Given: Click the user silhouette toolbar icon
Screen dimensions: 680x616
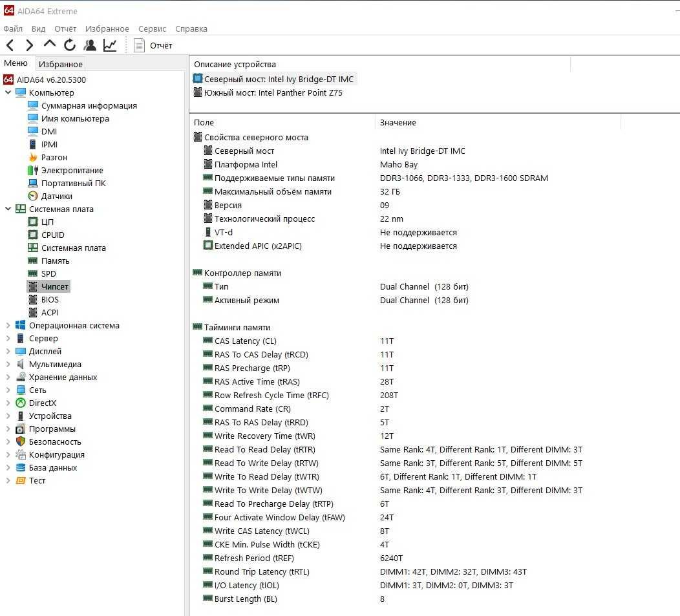Looking at the screenshot, I should tap(90, 45).
